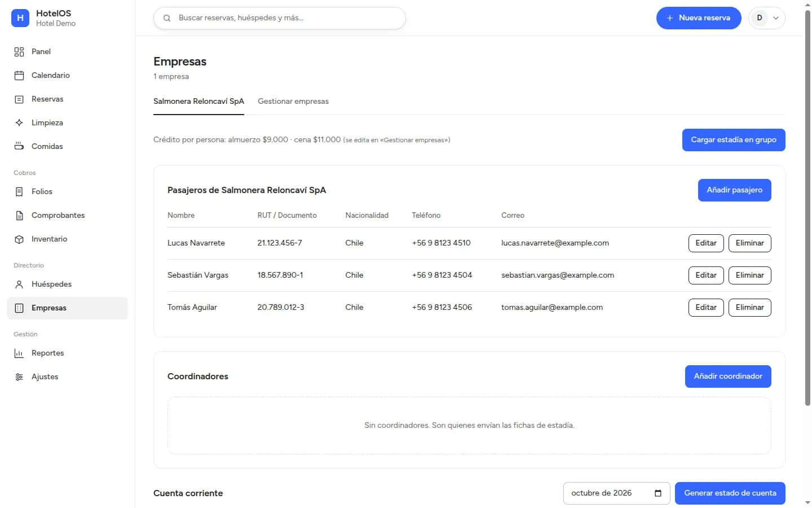Image resolution: width=812 pixels, height=508 pixels.
Task: Select sebastian.vargas@example.com email
Action: point(558,275)
